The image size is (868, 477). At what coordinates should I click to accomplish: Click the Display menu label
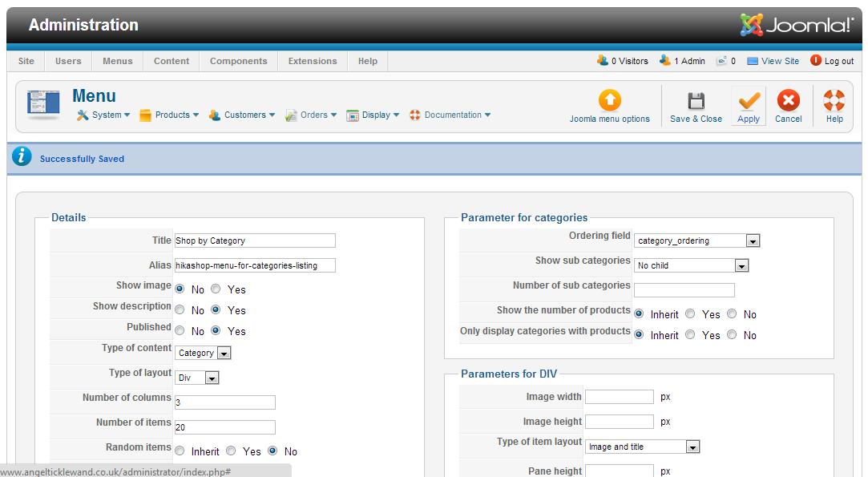[376, 115]
